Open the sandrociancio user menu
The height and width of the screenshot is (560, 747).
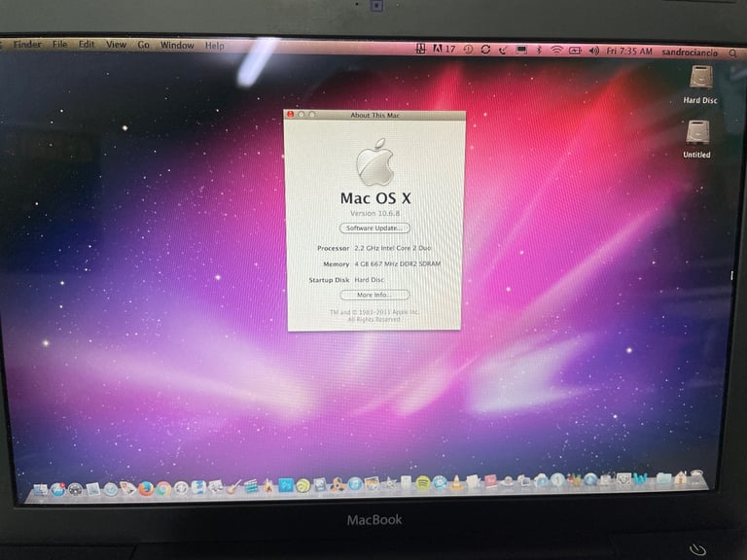tap(690, 52)
